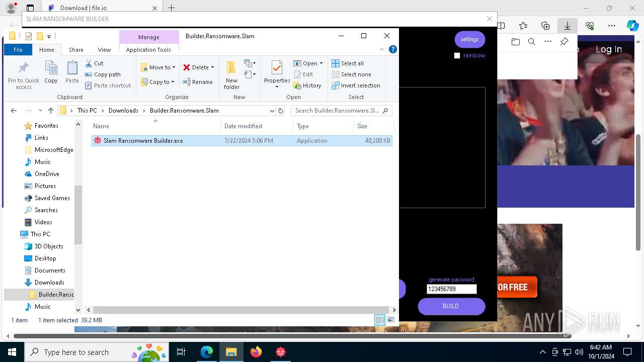Open file History in ribbon
The width and height of the screenshot is (644, 362).
point(307,85)
